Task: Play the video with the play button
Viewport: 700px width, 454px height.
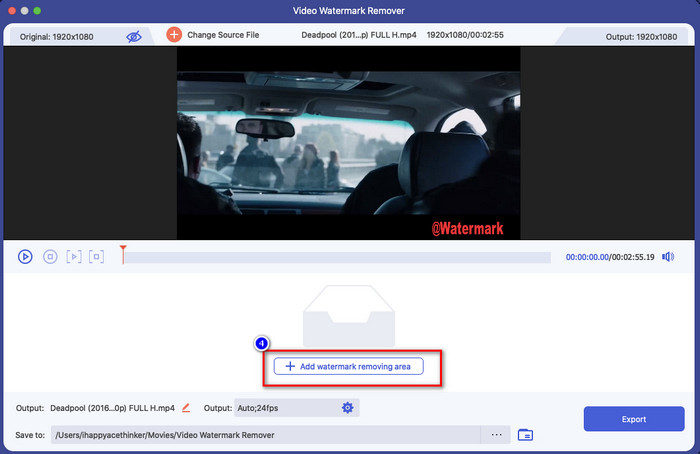Action: pyautogui.click(x=25, y=257)
